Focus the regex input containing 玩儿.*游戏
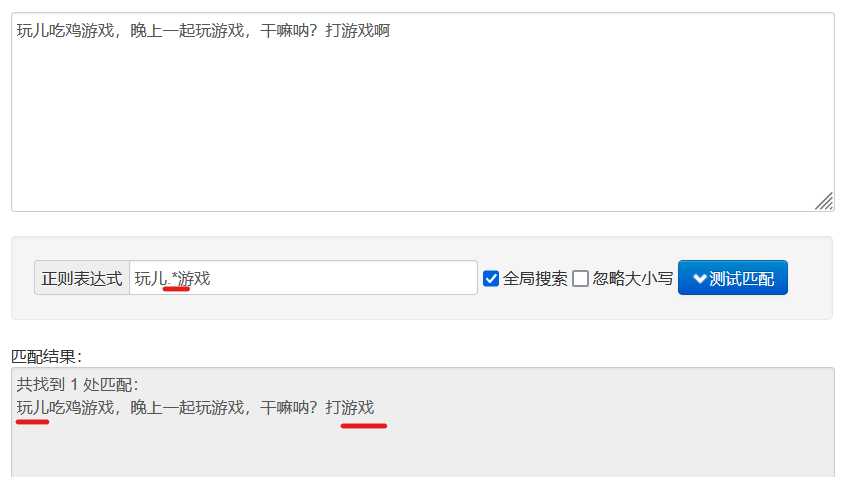The width and height of the screenshot is (862, 477). [303, 278]
